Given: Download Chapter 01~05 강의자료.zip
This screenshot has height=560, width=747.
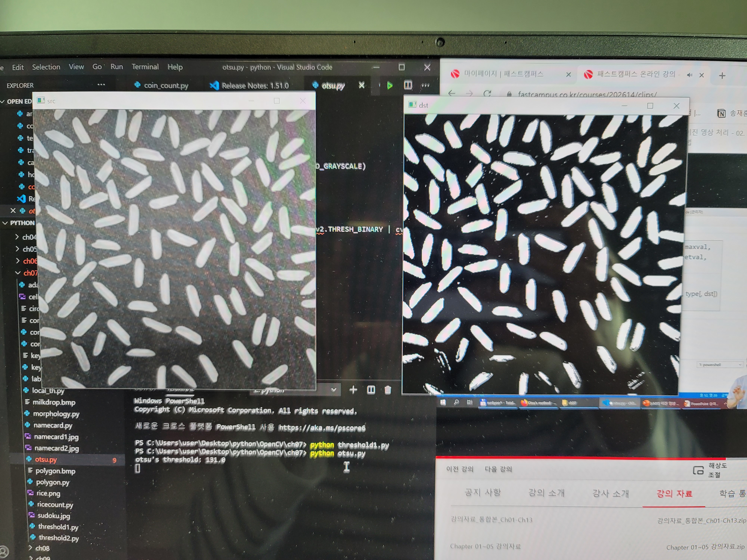Looking at the screenshot, I should coord(705,547).
